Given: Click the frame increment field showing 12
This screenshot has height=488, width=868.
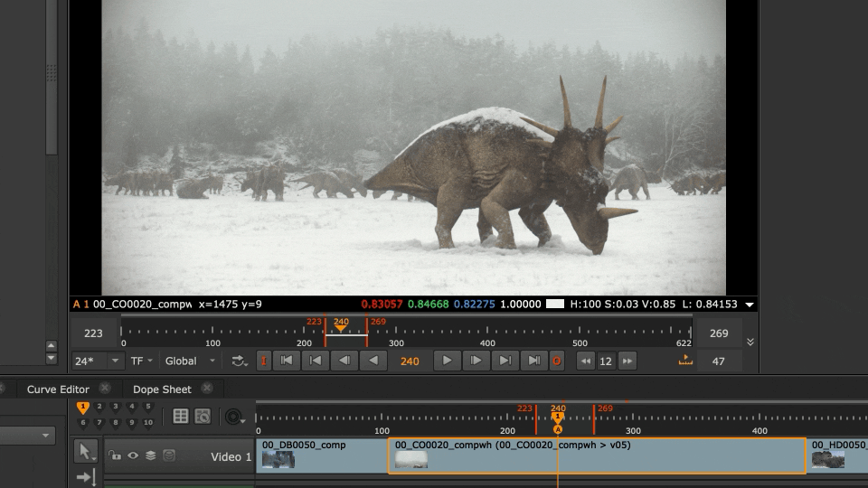Looking at the screenshot, I should pos(606,361).
